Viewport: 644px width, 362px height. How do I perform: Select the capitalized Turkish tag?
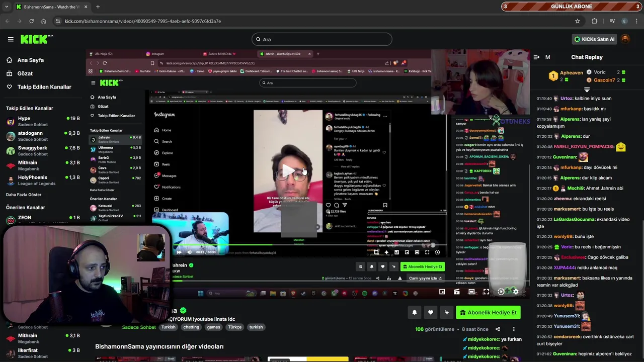click(x=168, y=327)
